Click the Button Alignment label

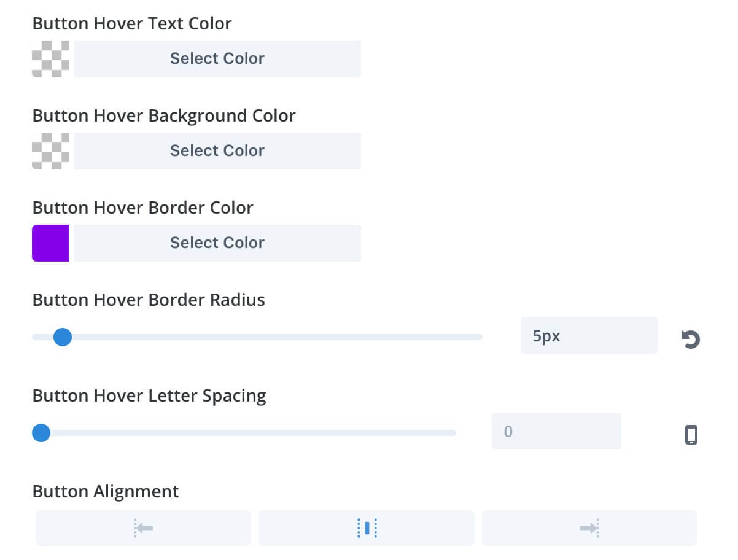106,491
